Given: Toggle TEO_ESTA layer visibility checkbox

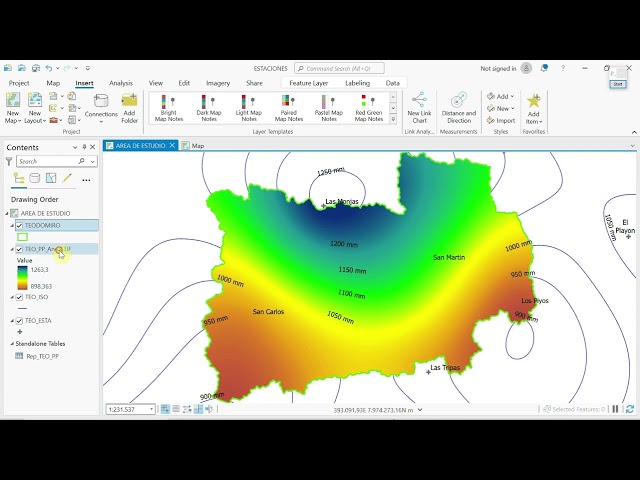Looking at the screenshot, I should point(19,321).
